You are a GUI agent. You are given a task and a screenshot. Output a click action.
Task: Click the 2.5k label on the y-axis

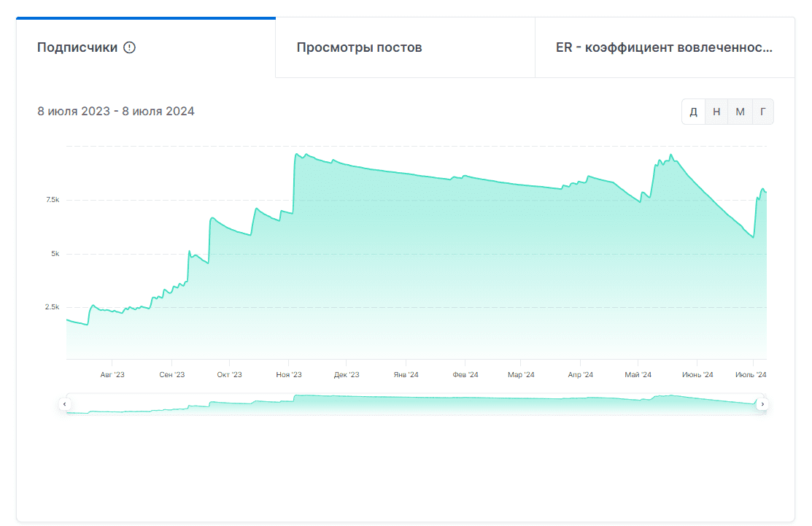point(53,307)
